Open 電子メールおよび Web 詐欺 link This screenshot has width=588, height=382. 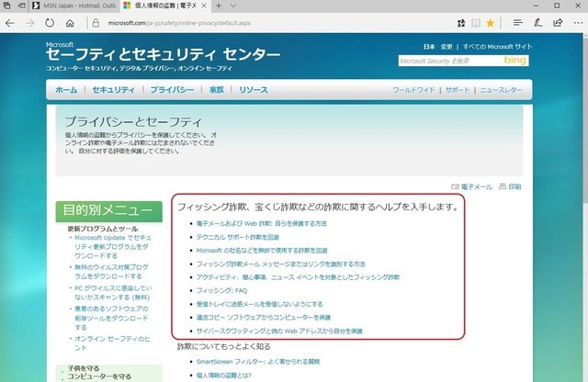point(261,223)
